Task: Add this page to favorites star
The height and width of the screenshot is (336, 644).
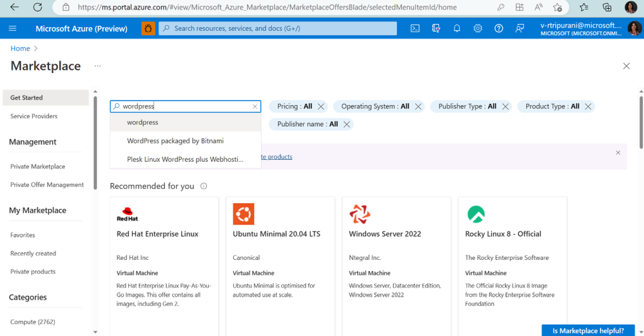Action: point(558,7)
